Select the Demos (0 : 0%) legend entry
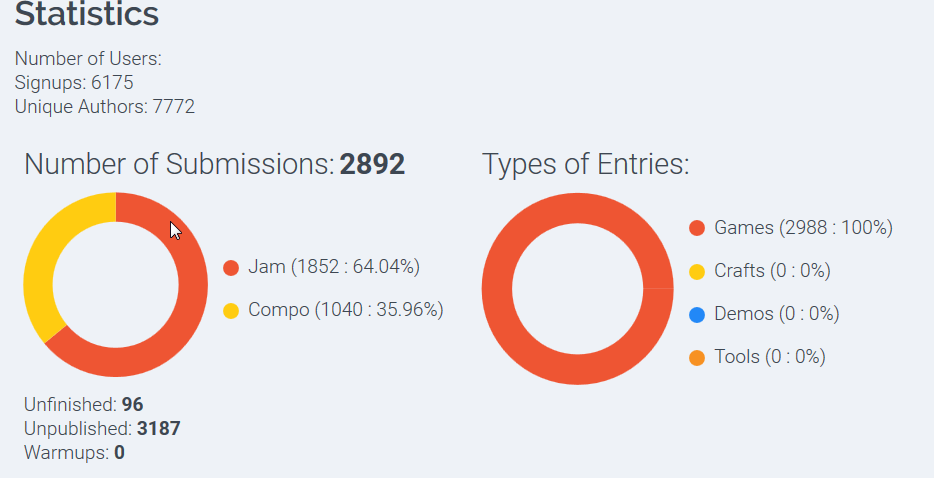 pos(777,314)
